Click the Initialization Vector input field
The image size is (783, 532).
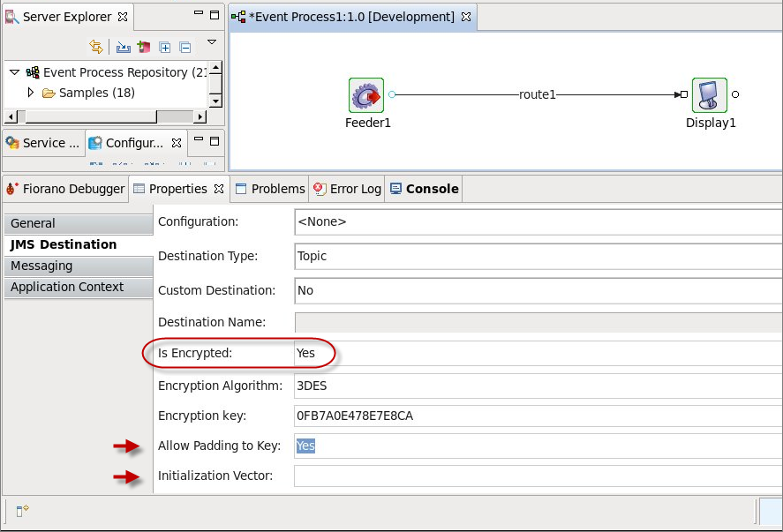tap(538, 476)
